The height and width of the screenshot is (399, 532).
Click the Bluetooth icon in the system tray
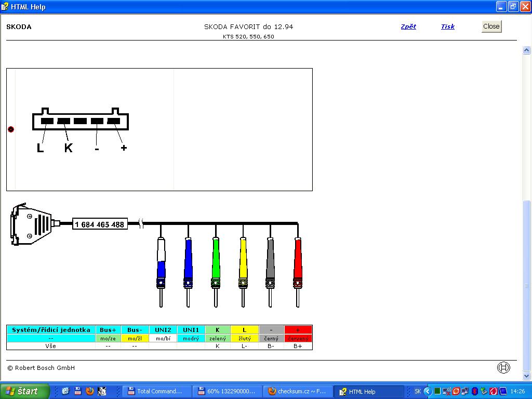point(475,391)
